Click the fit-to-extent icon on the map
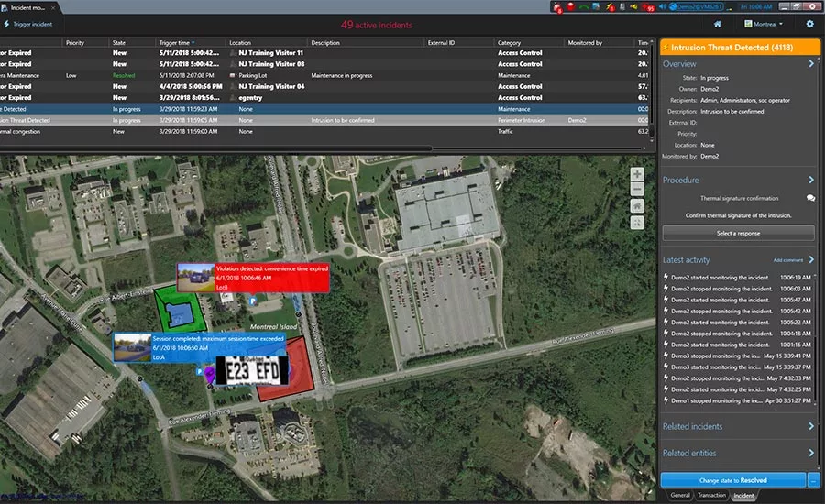 [637, 222]
